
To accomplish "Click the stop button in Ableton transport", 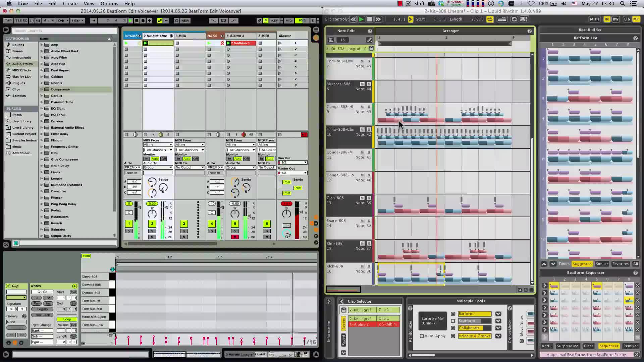I will [137, 21].
